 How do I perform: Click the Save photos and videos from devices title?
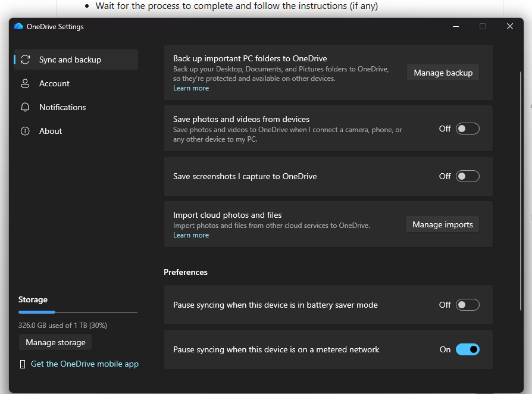pyautogui.click(x=241, y=119)
